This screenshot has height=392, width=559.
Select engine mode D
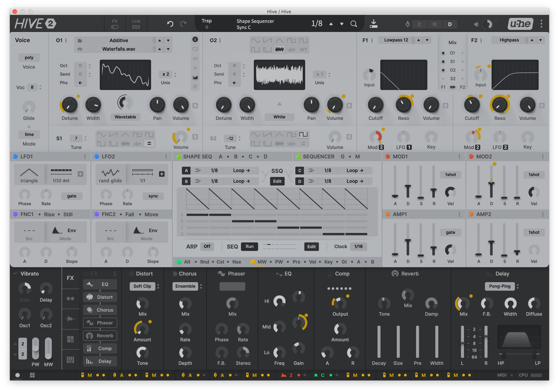(450, 24)
